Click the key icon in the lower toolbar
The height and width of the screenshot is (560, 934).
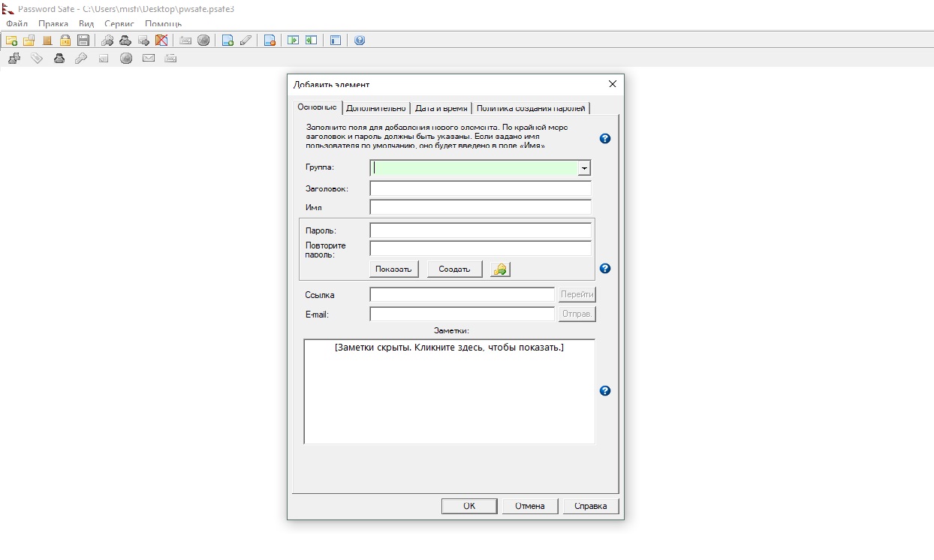coord(81,58)
